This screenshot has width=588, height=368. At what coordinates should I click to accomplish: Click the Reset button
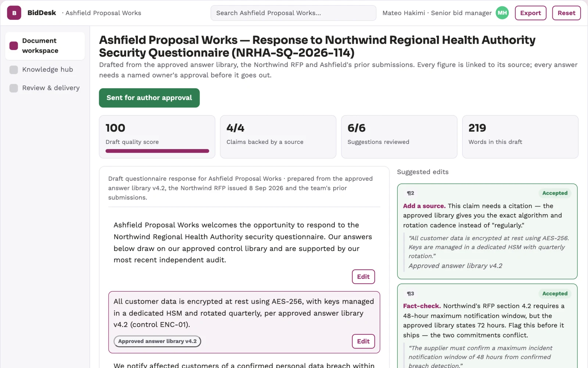pos(566,13)
